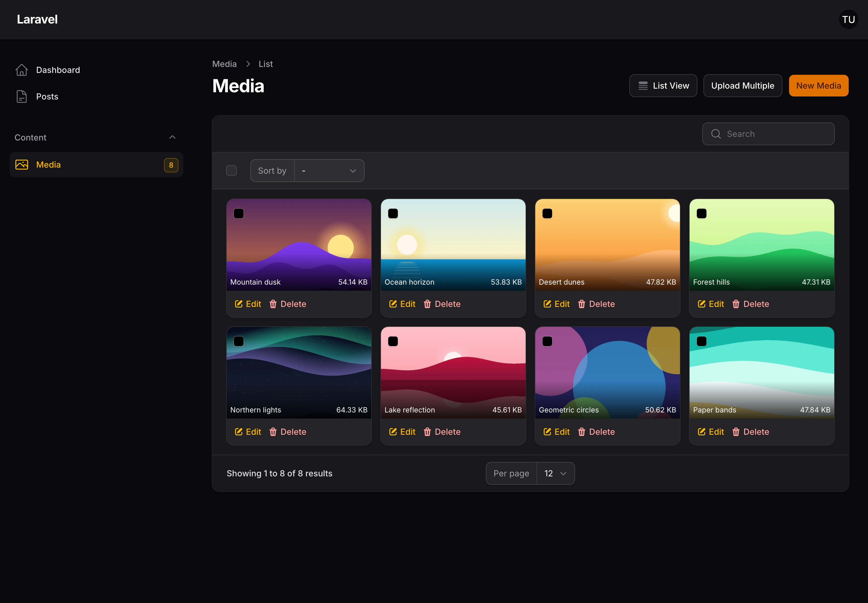Toggle the select-all checkbox beside Sort by

[231, 171]
